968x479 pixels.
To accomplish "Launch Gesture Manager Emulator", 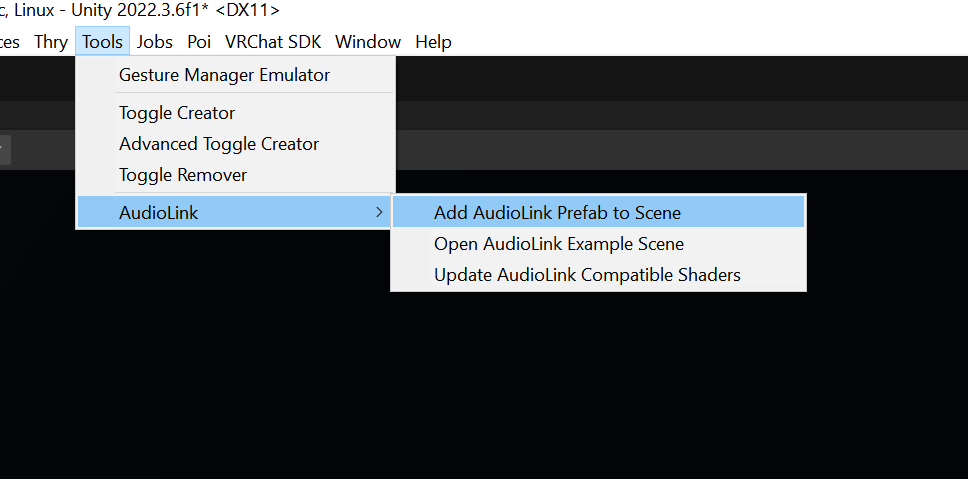I will pos(224,75).
